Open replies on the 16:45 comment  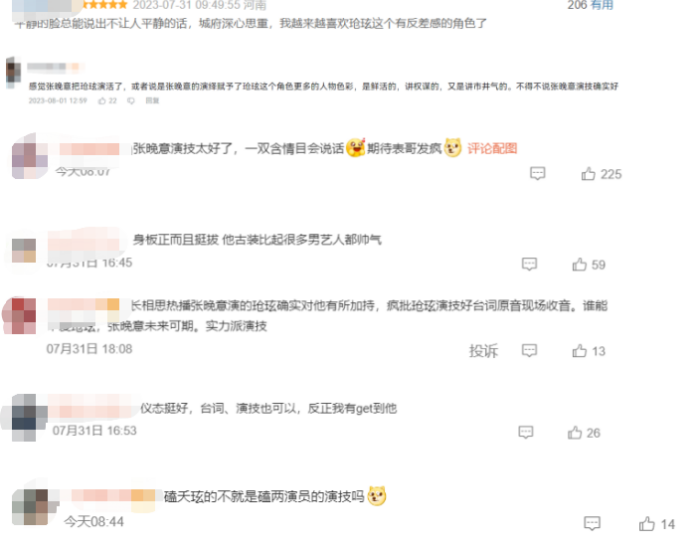[x=529, y=264]
